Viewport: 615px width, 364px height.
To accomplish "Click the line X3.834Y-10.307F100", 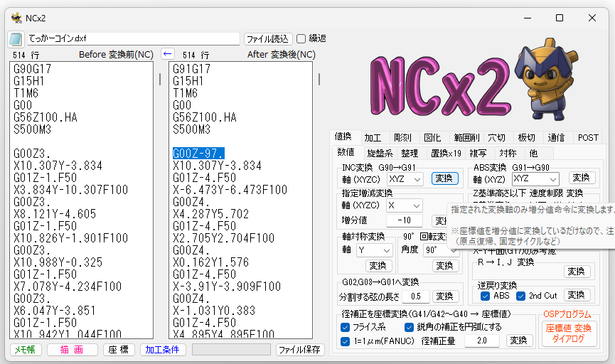I will coord(71,190).
